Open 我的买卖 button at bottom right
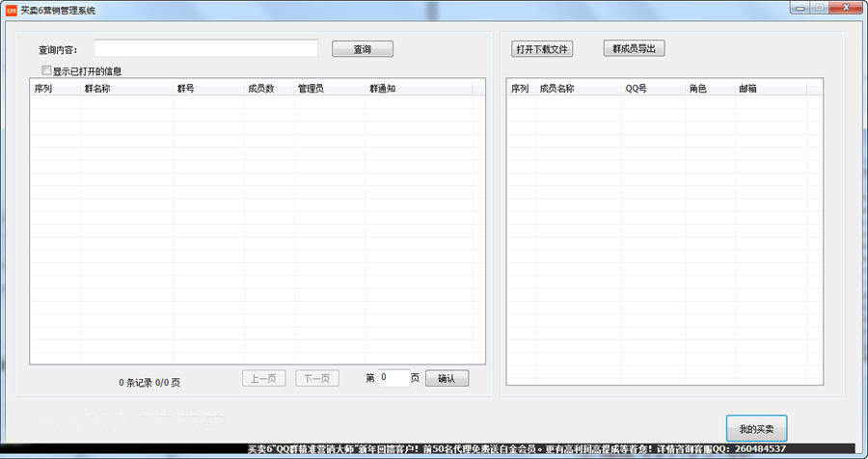Image resolution: width=868 pixels, height=459 pixels. [756, 428]
